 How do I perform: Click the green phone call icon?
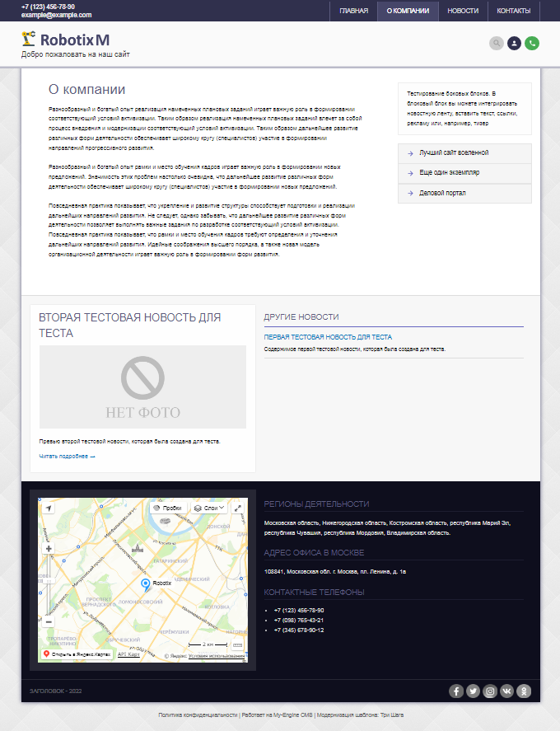[531, 44]
